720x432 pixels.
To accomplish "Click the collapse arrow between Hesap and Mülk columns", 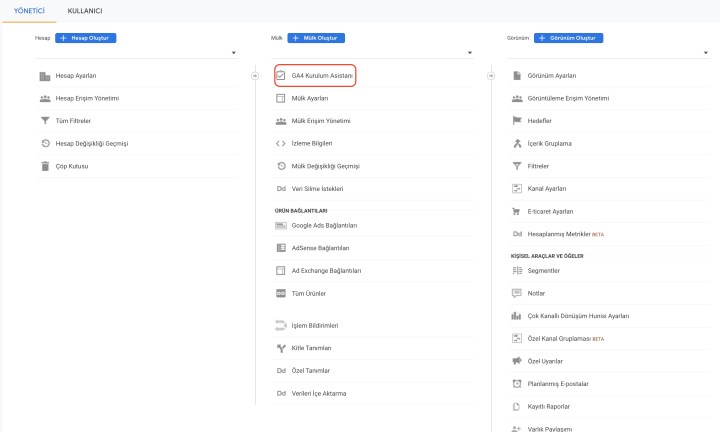I will click(x=255, y=76).
